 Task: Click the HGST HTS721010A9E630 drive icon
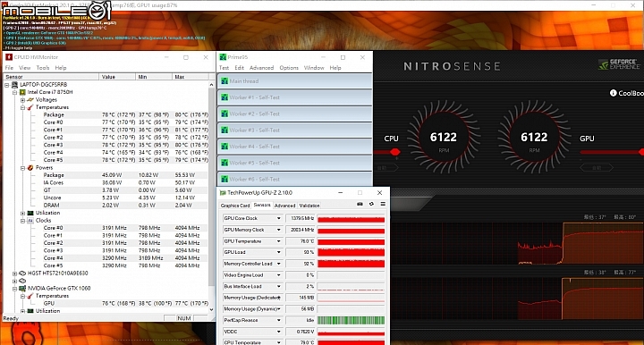click(x=22, y=273)
